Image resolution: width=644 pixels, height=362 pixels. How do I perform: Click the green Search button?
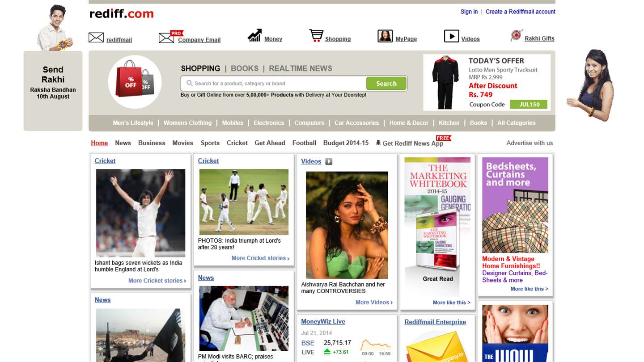(x=386, y=84)
